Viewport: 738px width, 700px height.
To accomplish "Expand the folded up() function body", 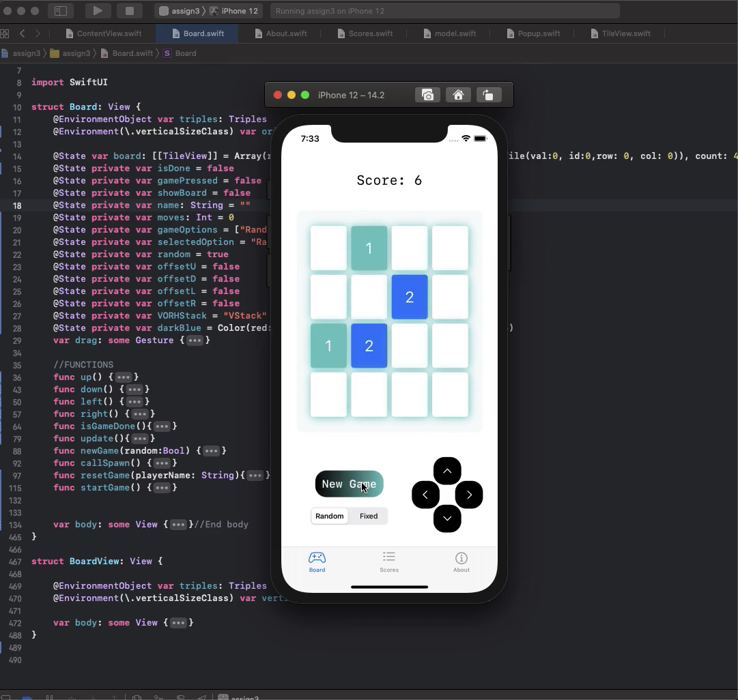I will tap(124, 377).
